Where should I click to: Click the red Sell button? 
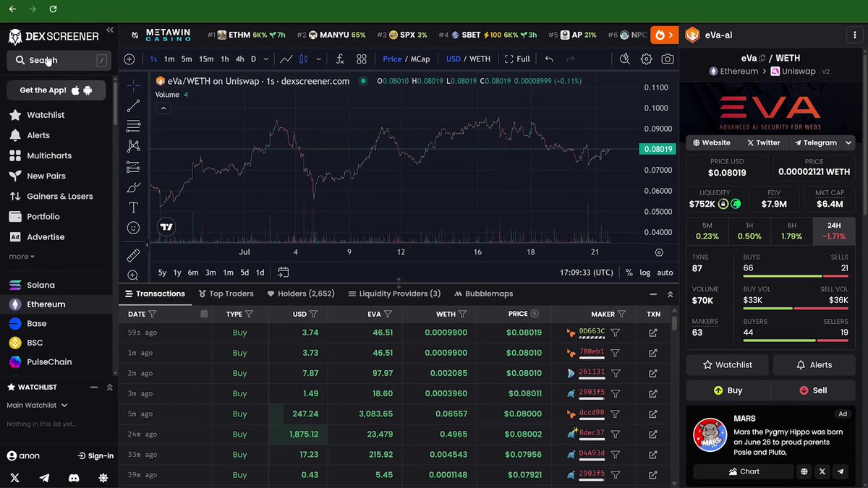[813, 390]
